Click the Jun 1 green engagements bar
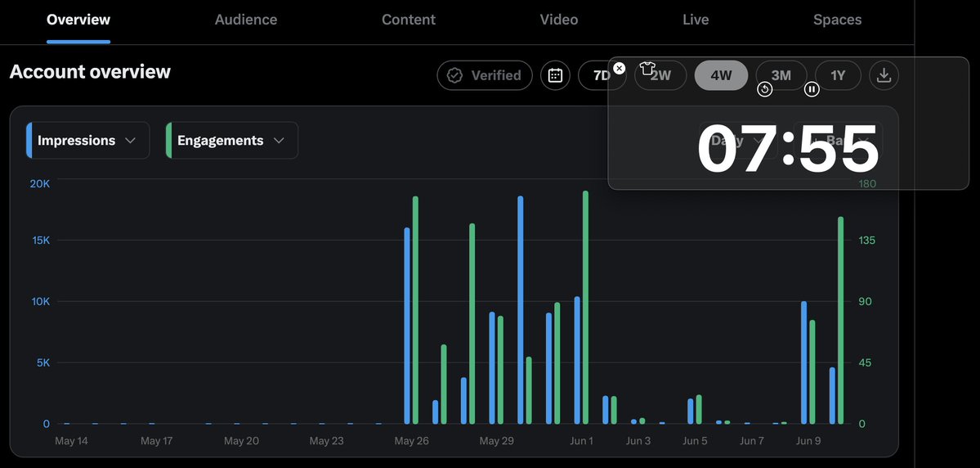The image size is (980, 468). [x=585, y=307]
